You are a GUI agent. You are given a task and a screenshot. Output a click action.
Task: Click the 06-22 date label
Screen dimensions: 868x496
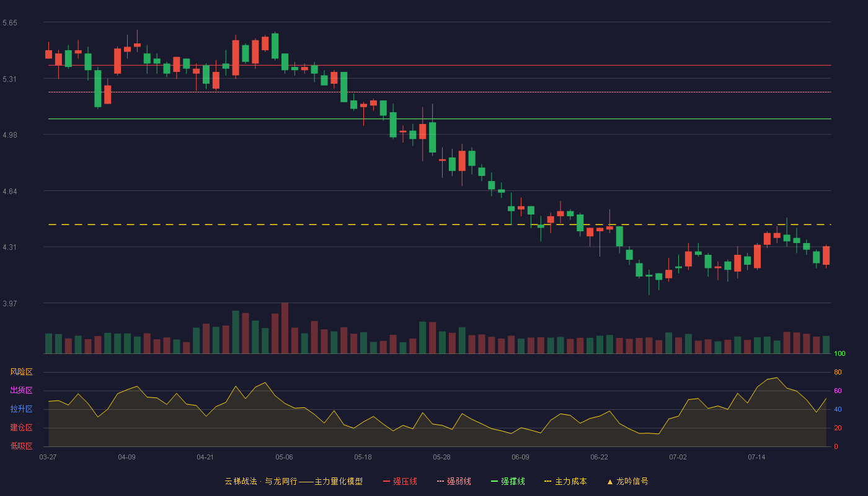click(x=599, y=457)
